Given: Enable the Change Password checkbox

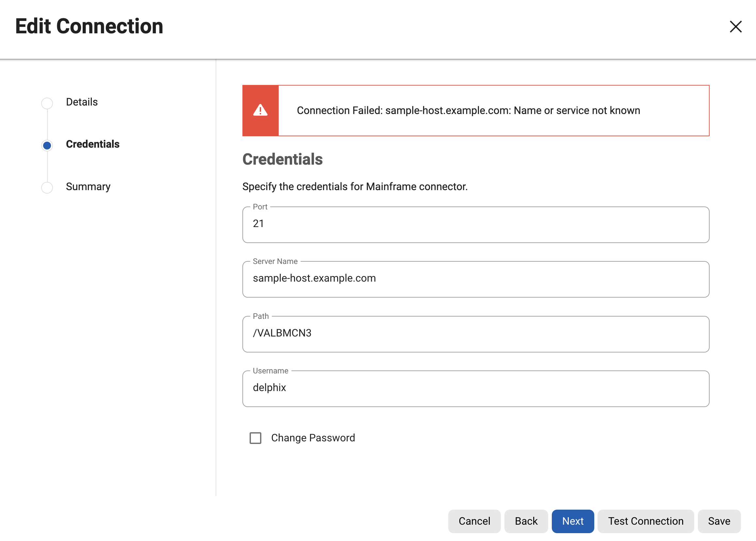Looking at the screenshot, I should click(255, 438).
